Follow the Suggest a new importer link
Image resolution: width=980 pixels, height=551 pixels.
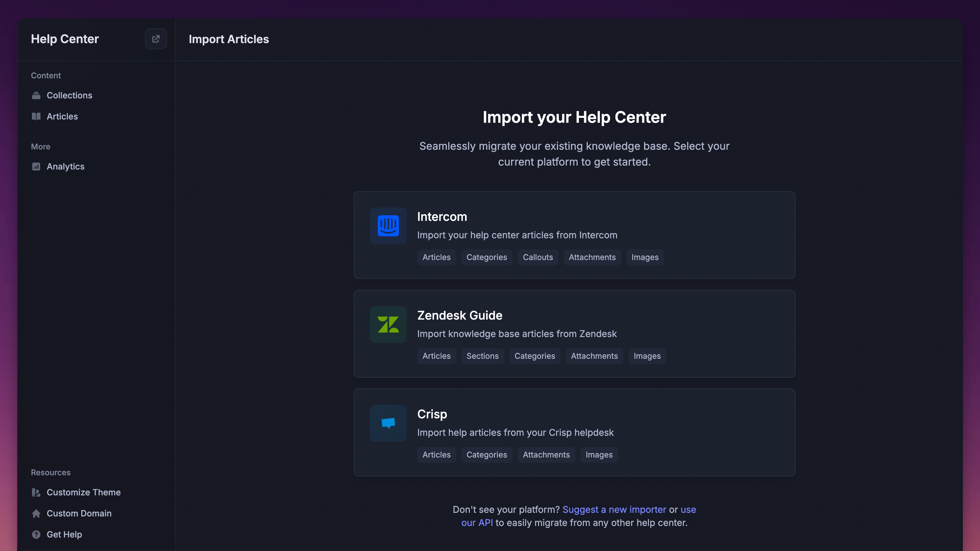tap(614, 510)
